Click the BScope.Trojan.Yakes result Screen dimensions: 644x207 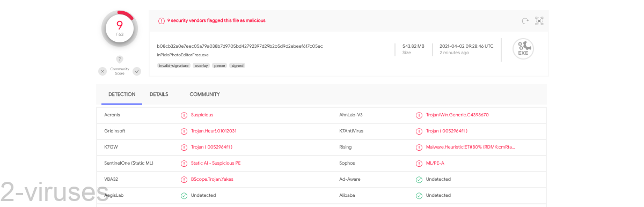(212, 179)
